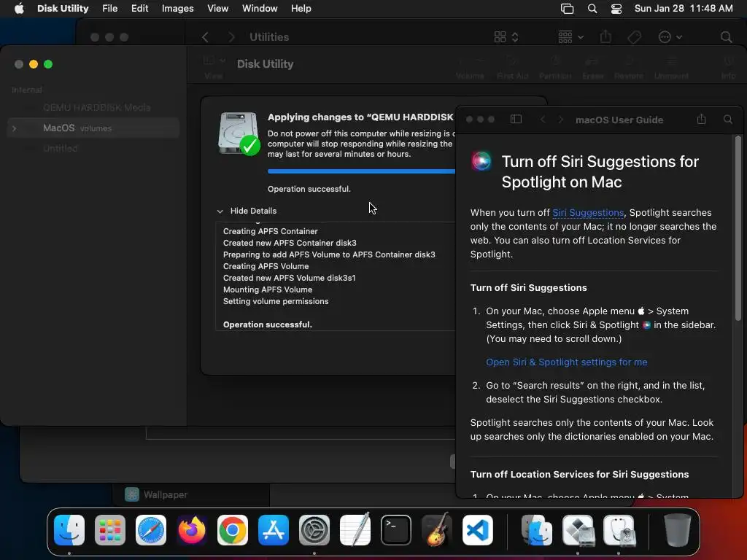The image size is (747, 560).
Task: Select Untitled volume in Disk Utility sidebar
Action: point(60,149)
